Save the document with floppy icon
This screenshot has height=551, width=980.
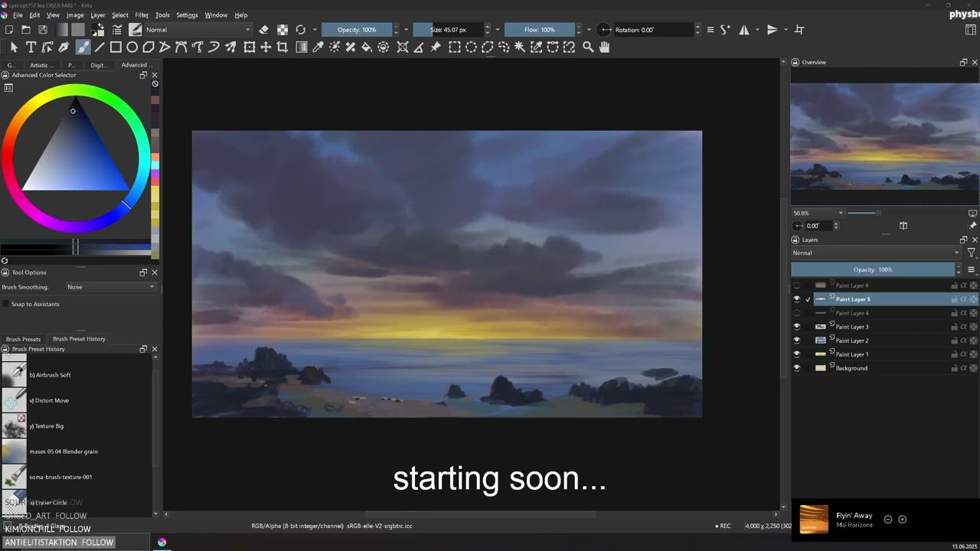point(43,30)
